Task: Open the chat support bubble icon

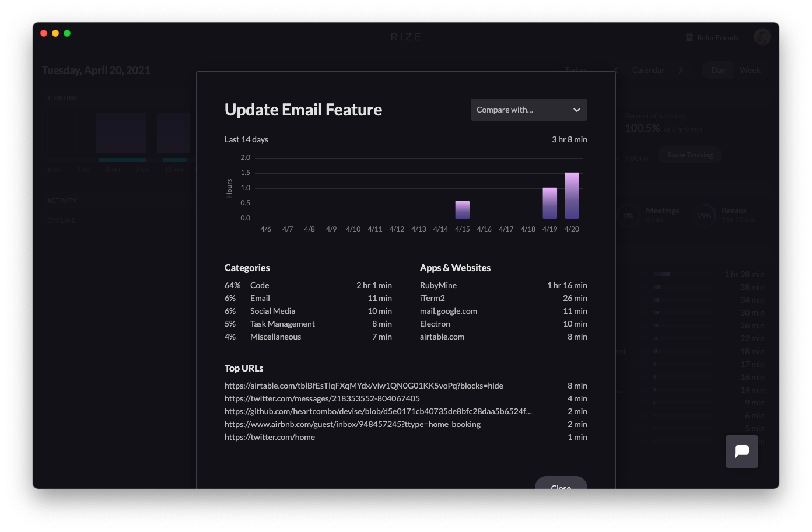Action: click(x=741, y=452)
